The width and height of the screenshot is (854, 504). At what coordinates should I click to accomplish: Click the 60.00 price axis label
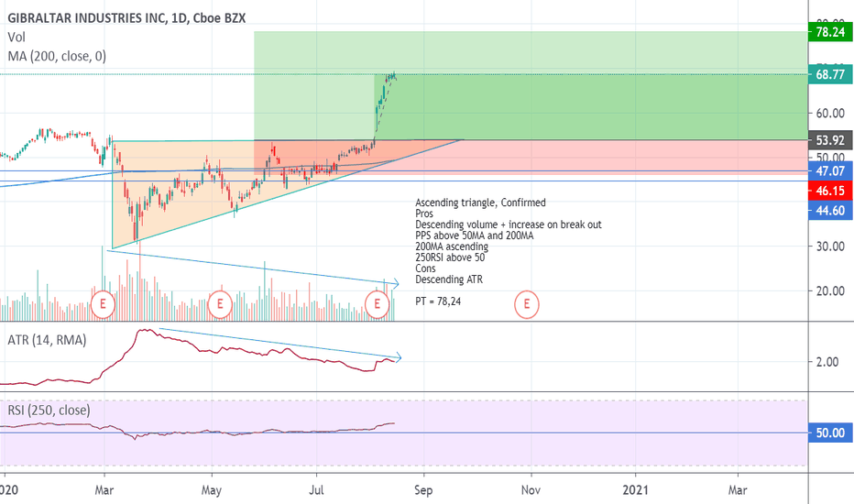tap(830, 114)
